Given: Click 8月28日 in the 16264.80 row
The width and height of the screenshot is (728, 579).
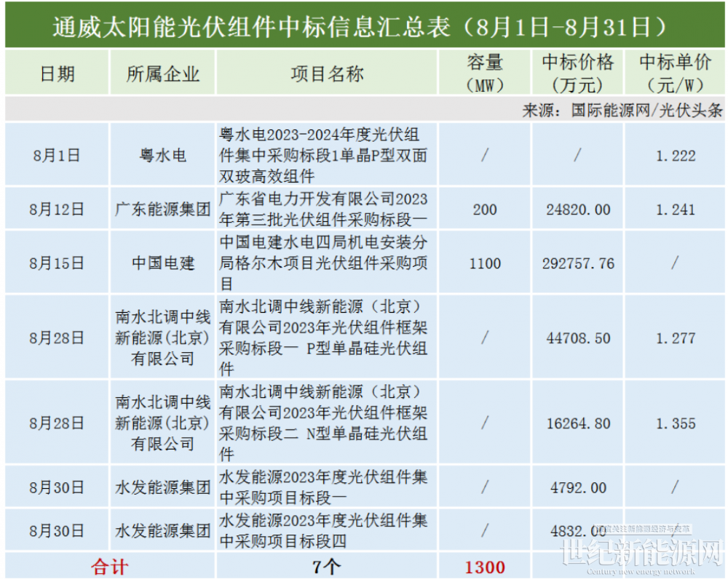Looking at the screenshot, I should (x=57, y=423).
